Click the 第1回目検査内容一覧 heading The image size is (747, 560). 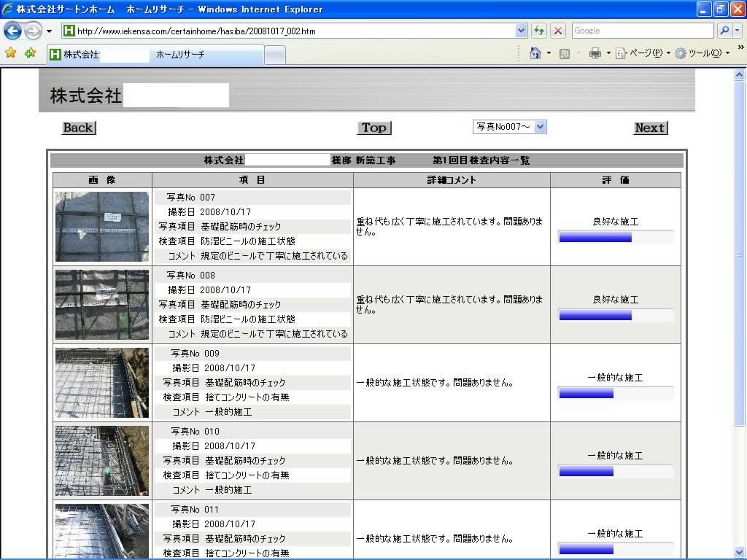click(x=481, y=160)
